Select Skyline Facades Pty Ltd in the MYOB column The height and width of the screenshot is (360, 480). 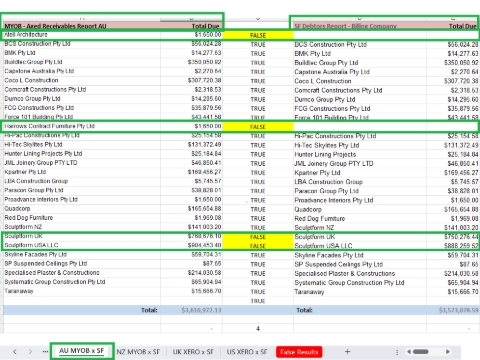click(36, 254)
